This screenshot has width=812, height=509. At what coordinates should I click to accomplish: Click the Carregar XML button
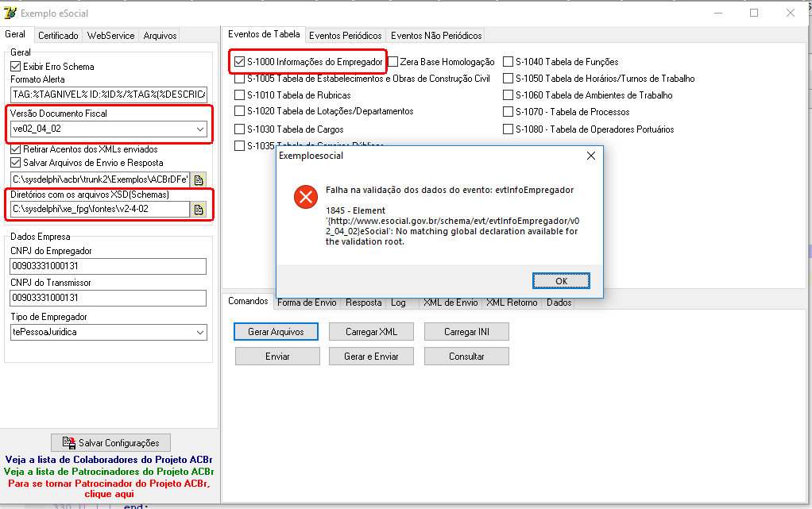coord(371,332)
